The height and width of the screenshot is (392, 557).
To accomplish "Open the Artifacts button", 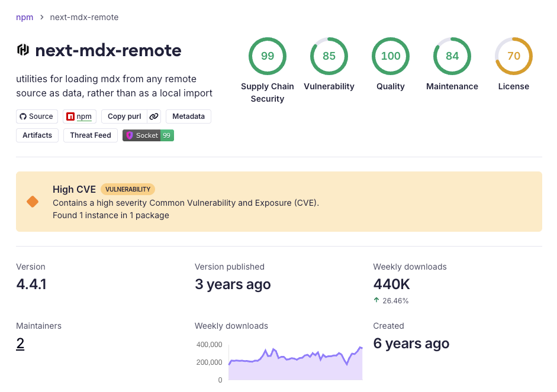I will coord(37,135).
